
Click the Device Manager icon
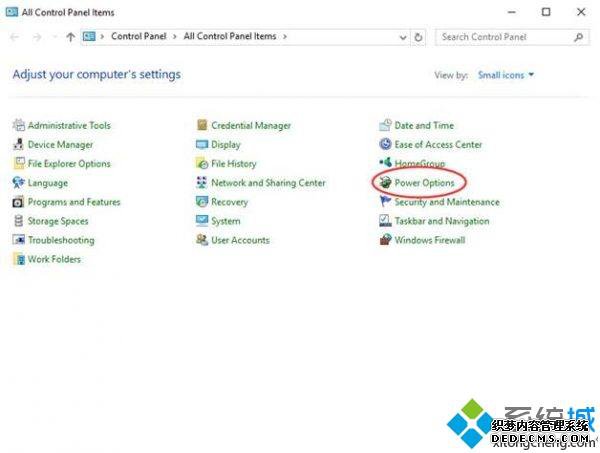18,144
